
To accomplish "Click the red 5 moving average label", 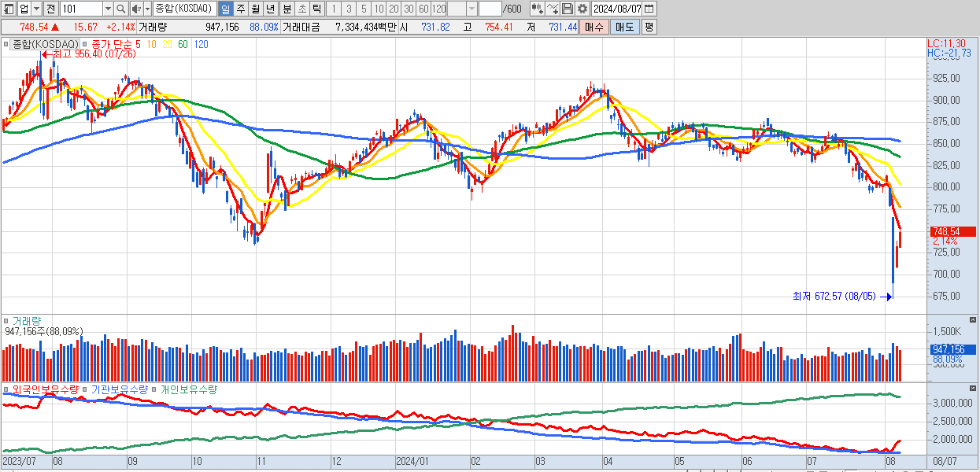I will [138, 44].
